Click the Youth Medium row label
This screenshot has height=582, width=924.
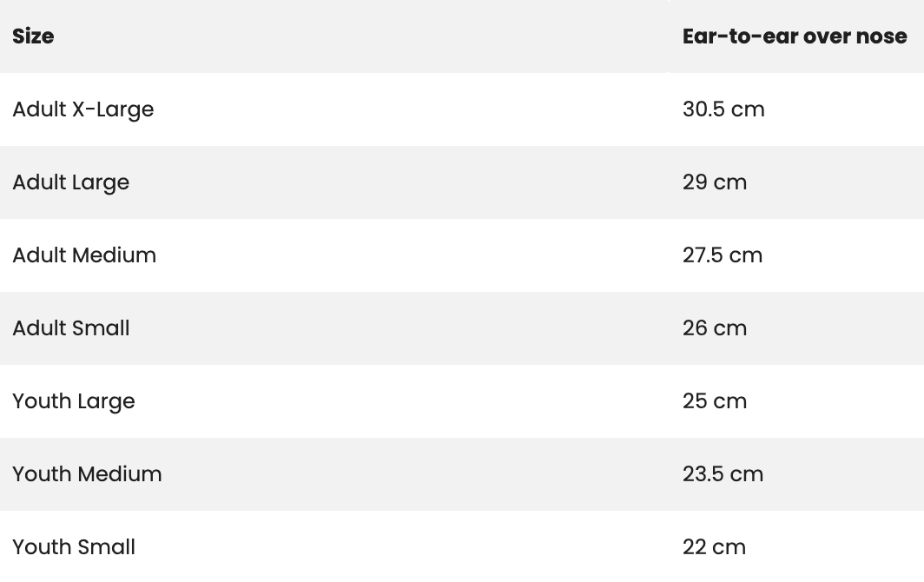[x=87, y=474]
